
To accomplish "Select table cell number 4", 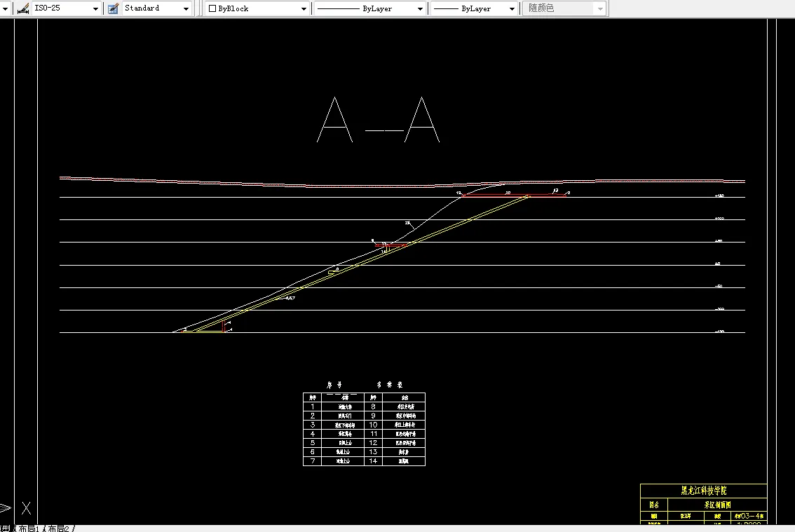I will 313,434.
